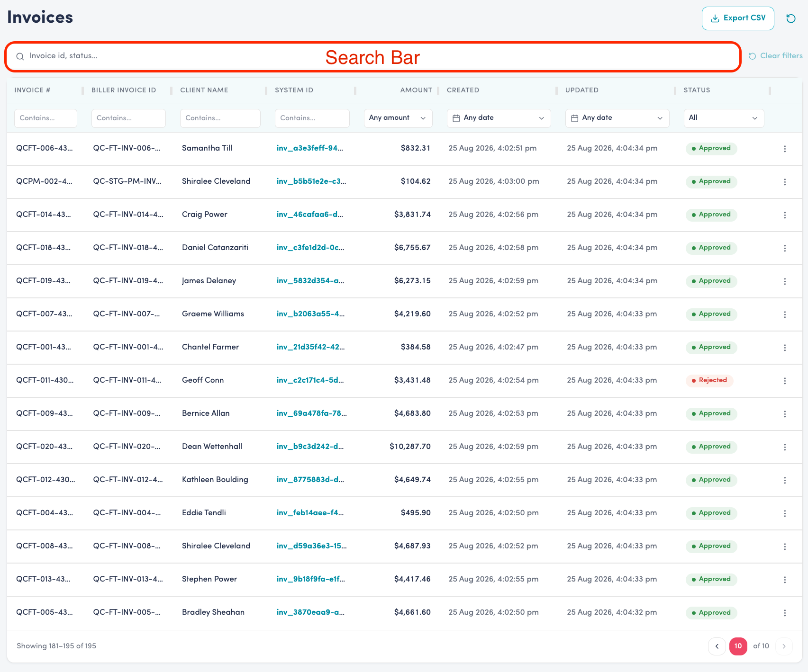The height and width of the screenshot is (672, 808).
Task: Open the Created Any date dropdown
Action: tap(499, 118)
